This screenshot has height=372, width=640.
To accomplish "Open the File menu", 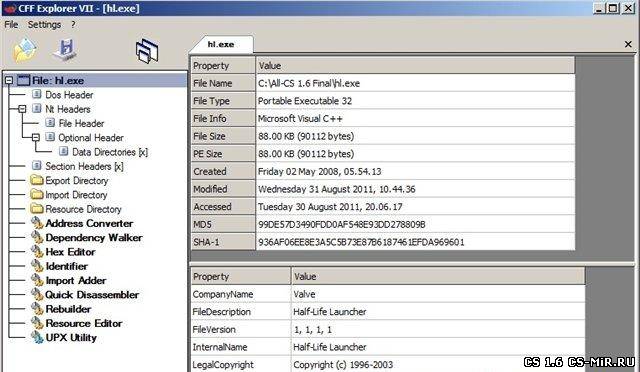I will (x=11, y=25).
